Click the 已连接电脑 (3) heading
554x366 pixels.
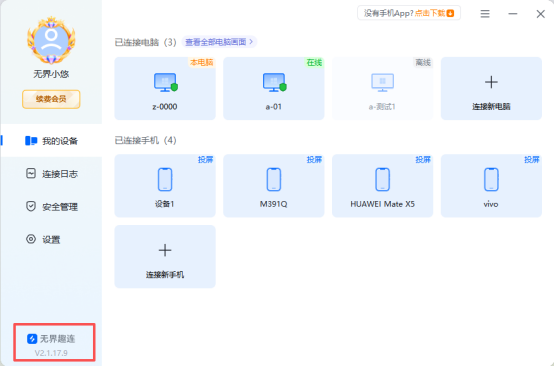(146, 42)
